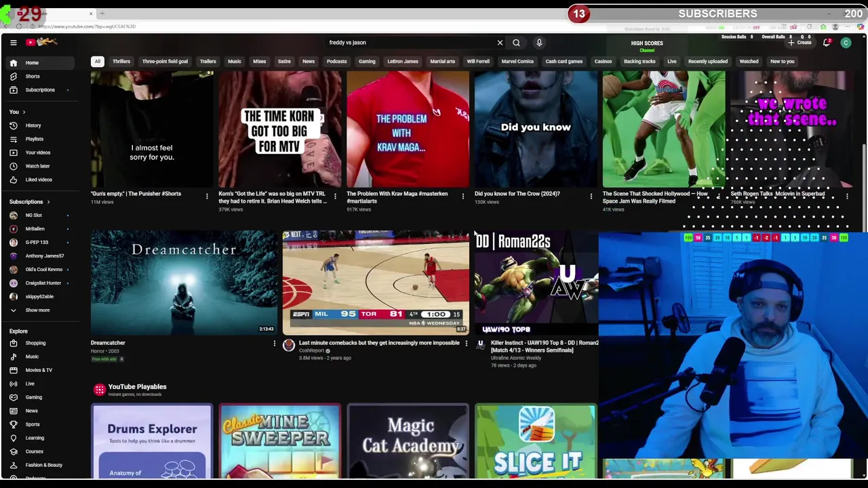Open Music in Explore
Viewport: 868px width, 488px height.
click(41, 357)
